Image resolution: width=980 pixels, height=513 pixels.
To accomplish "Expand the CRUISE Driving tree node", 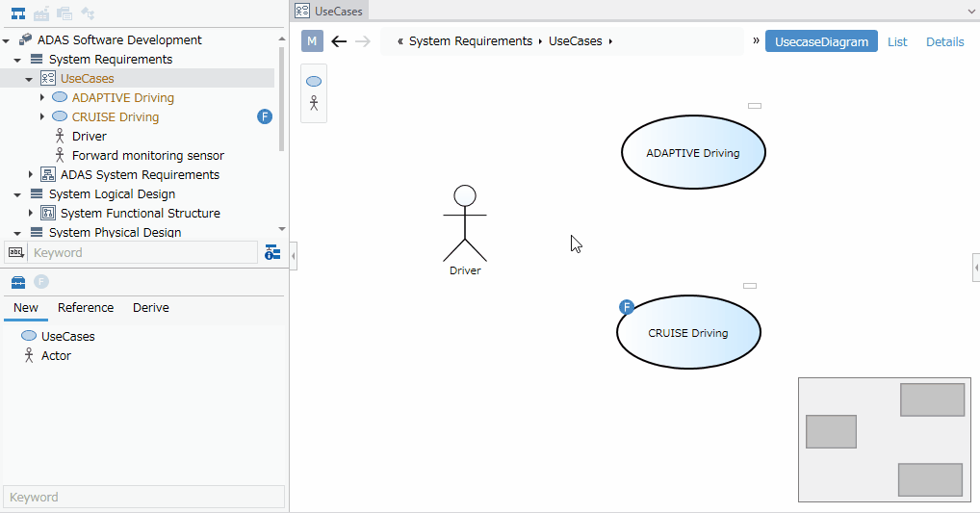I will pos(41,116).
